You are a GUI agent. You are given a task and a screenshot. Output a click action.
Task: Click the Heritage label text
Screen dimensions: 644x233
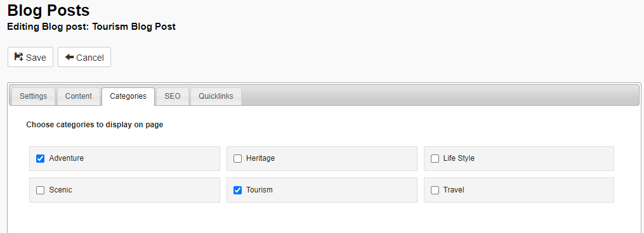click(260, 158)
